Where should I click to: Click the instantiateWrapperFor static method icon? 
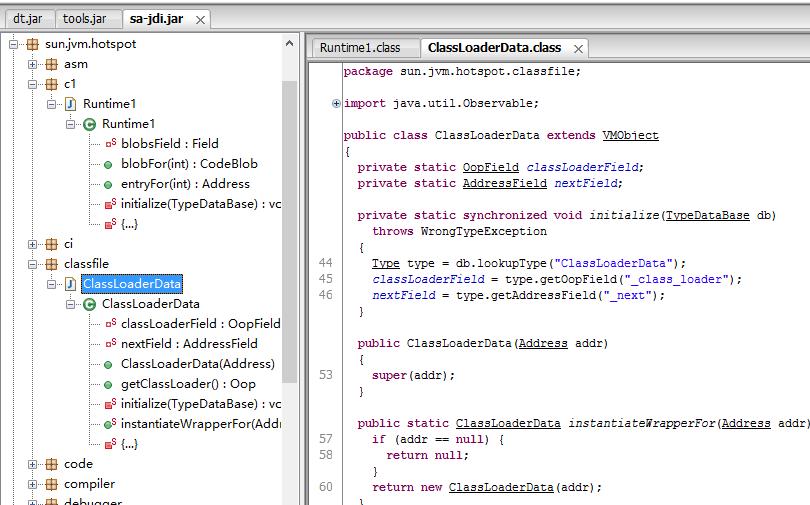coord(111,424)
